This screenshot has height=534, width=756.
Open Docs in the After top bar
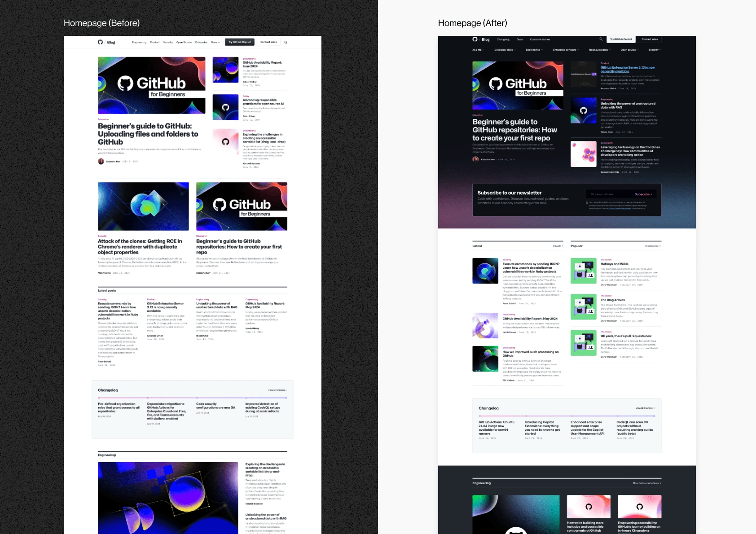pyautogui.click(x=520, y=39)
